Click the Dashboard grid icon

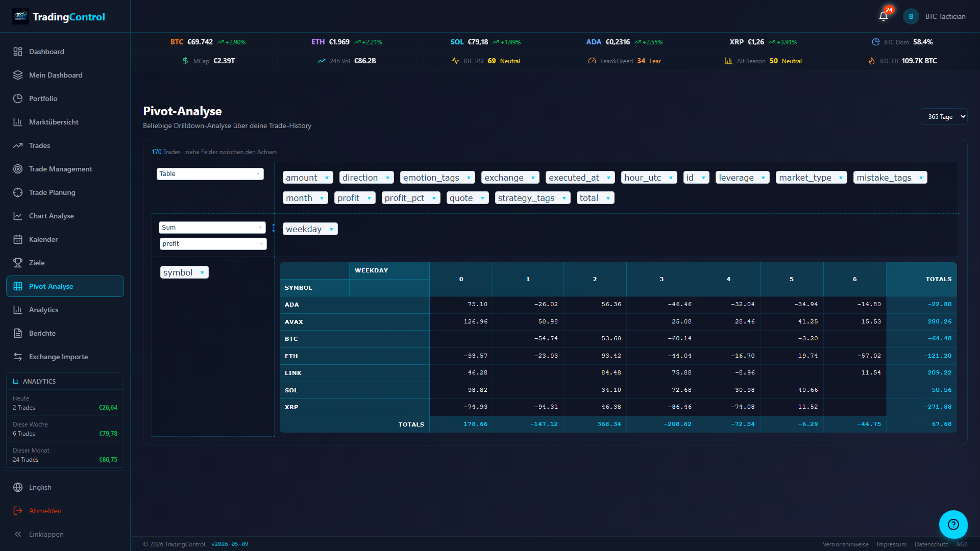pos(18,52)
